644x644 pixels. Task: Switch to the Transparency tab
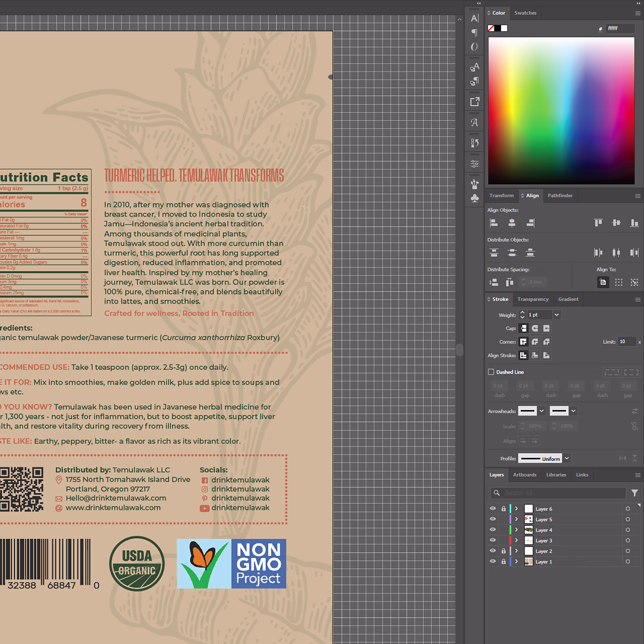tap(533, 299)
